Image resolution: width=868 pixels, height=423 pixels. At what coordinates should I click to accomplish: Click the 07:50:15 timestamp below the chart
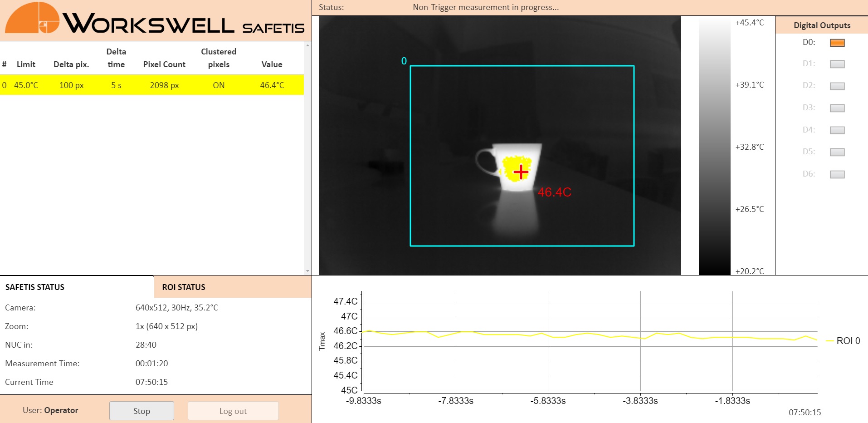[805, 413]
